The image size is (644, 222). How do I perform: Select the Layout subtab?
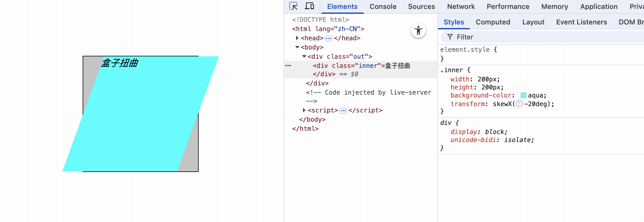[533, 22]
